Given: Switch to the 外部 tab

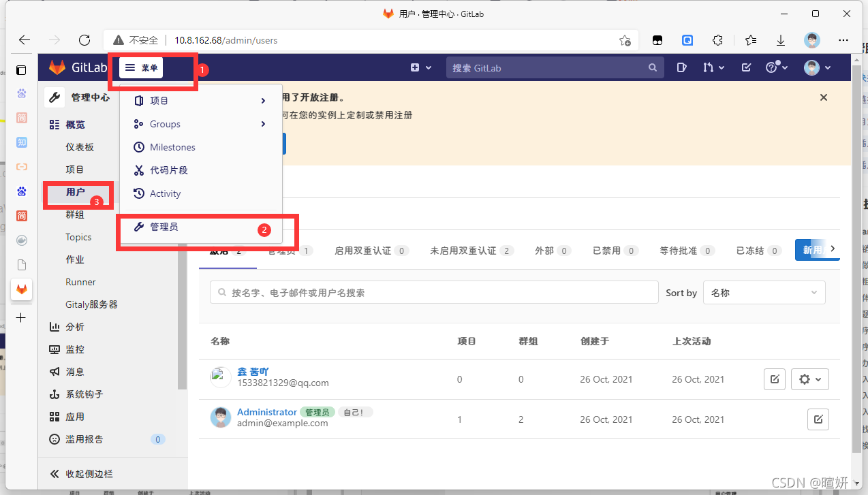Looking at the screenshot, I should [x=553, y=251].
